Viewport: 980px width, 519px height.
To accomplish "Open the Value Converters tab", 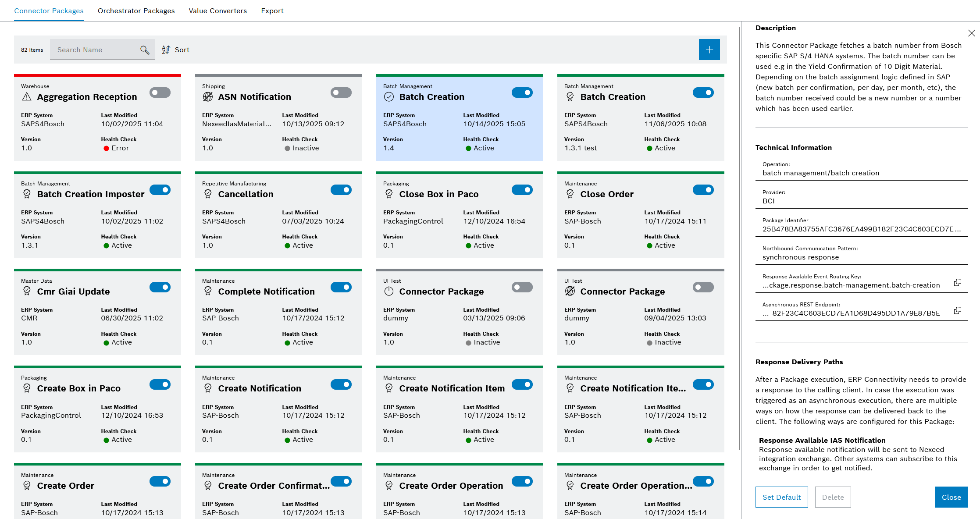I will click(x=217, y=11).
